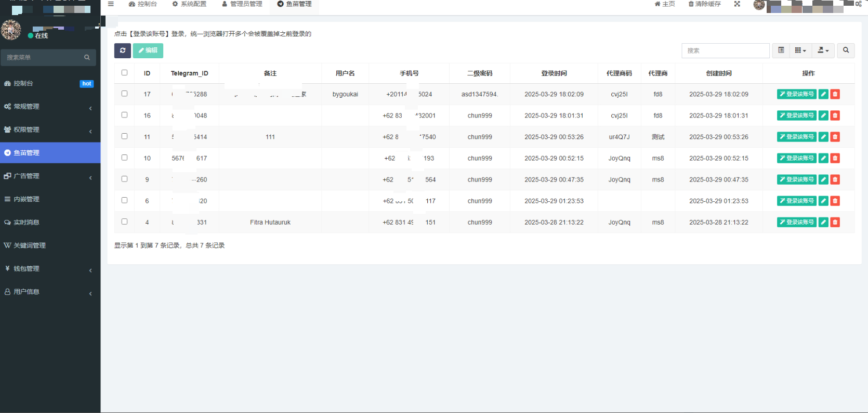This screenshot has width=868, height=413.
Task: Click the refresh table icon button
Action: pyautogui.click(x=123, y=50)
